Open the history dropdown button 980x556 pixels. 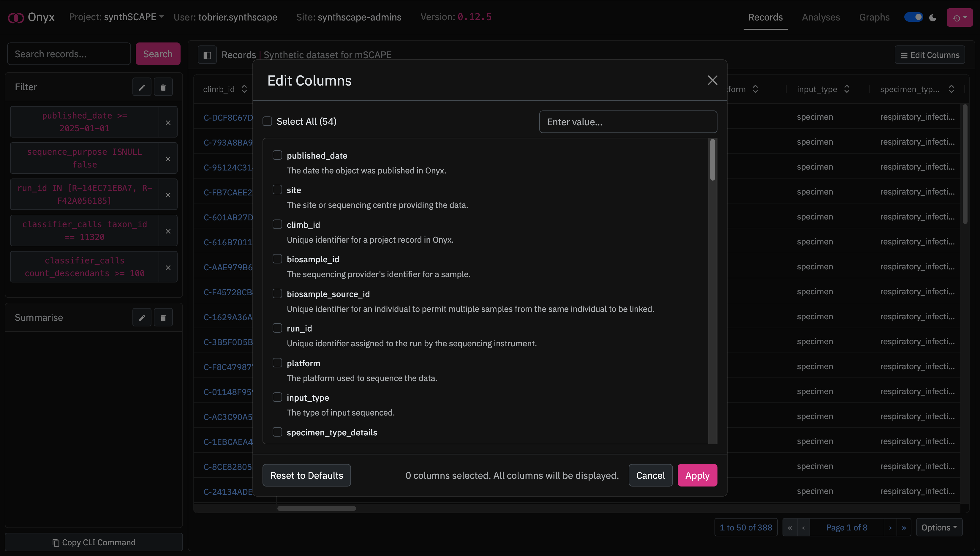[x=960, y=18]
